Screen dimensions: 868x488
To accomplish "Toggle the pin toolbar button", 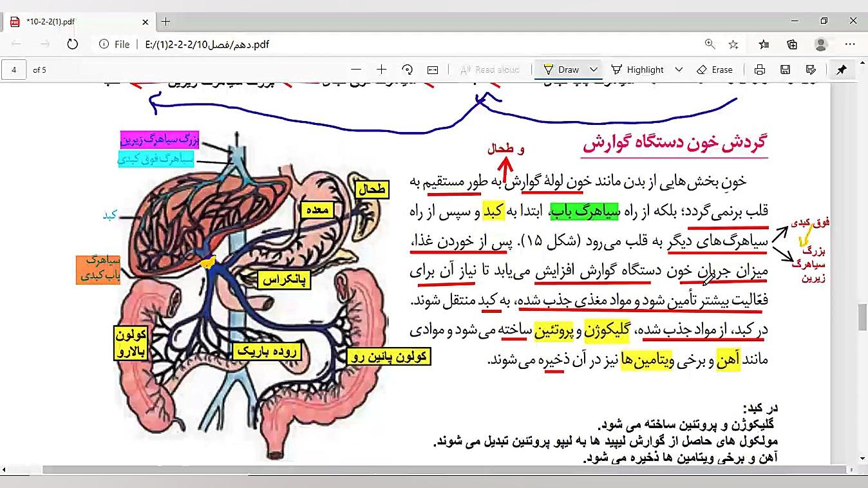I will point(842,70).
